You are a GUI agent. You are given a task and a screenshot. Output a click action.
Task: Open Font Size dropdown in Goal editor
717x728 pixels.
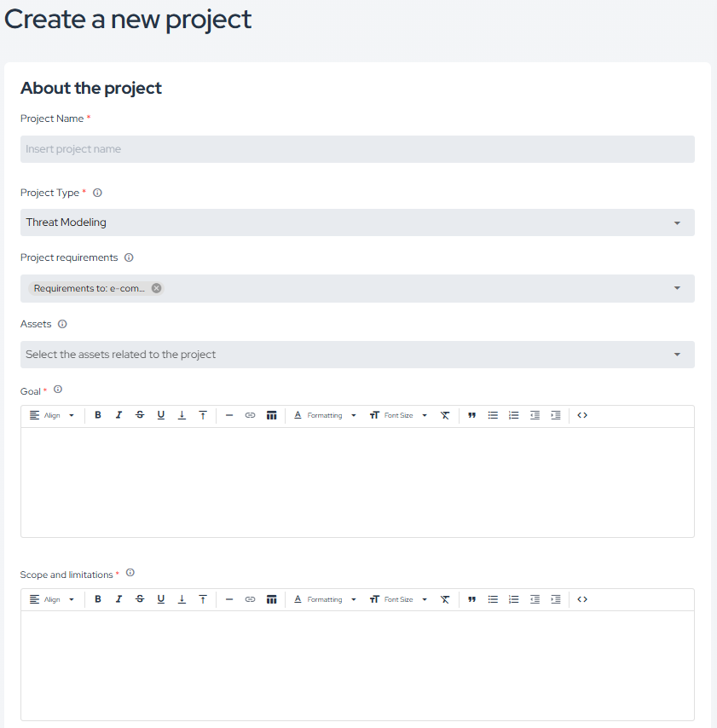(398, 415)
